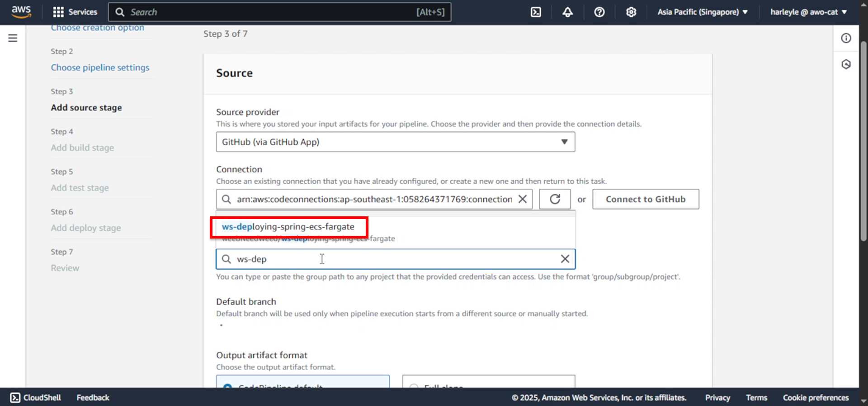Click the repository search magnifier icon
868x406 pixels.
[226, 259]
